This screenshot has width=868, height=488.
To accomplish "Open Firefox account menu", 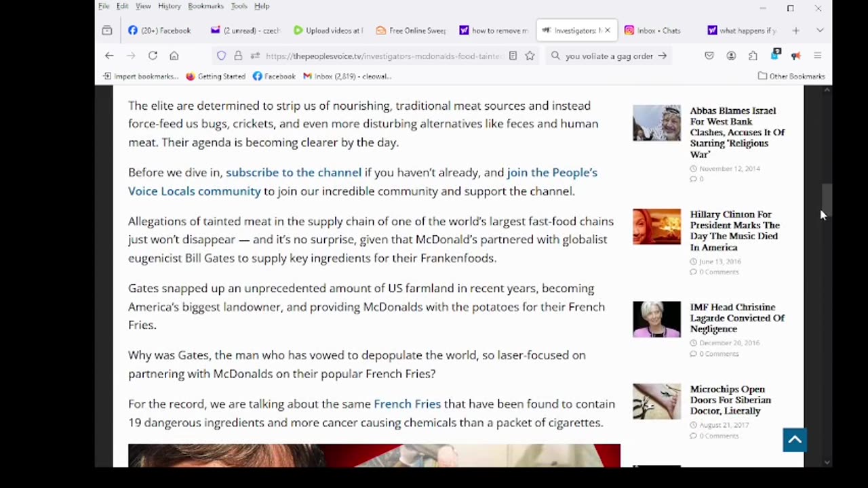I will pos(731,56).
